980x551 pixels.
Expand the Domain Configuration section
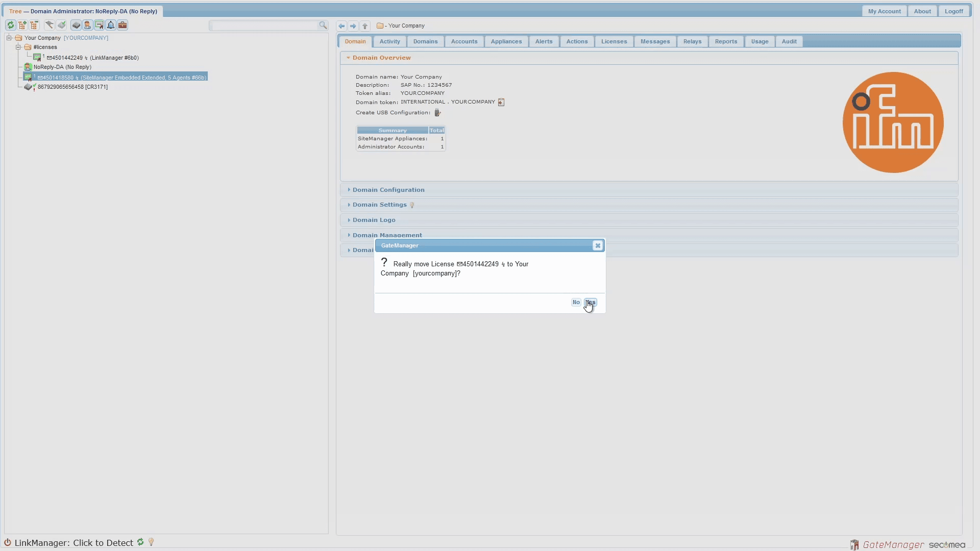(388, 190)
